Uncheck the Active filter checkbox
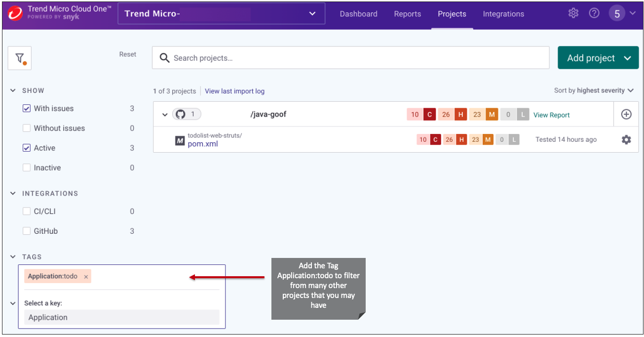Screen dimensions: 644x337 (x=27, y=148)
